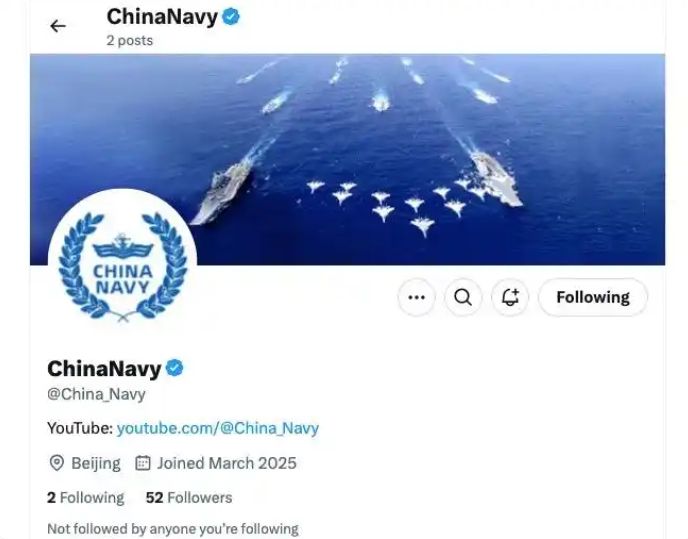Image resolution: width=688 pixels, height=539 pixels.
Task: Open the three-dots more options menu
Action: pyautogui.click(x=416, y=297)
